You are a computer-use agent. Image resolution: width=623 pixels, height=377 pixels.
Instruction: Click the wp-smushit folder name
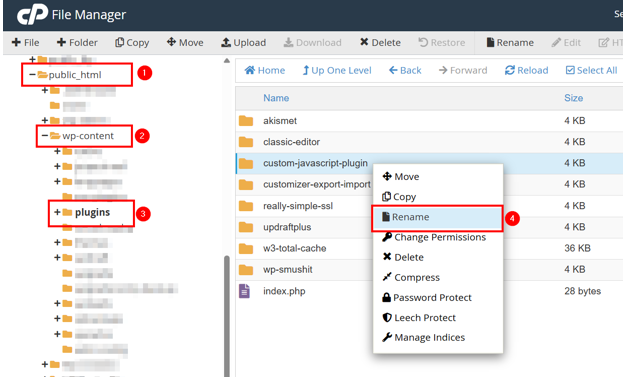(x=288, y=270)
